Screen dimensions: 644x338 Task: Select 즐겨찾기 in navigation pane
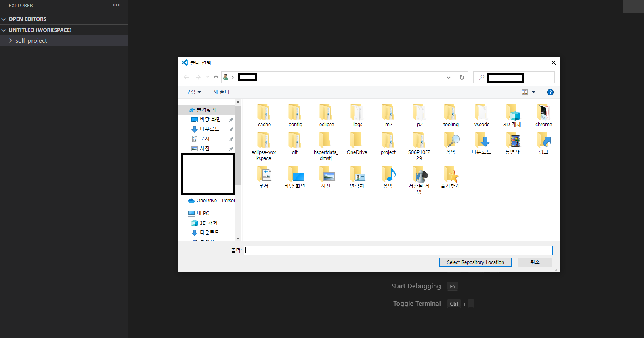[x=207, y=110]
